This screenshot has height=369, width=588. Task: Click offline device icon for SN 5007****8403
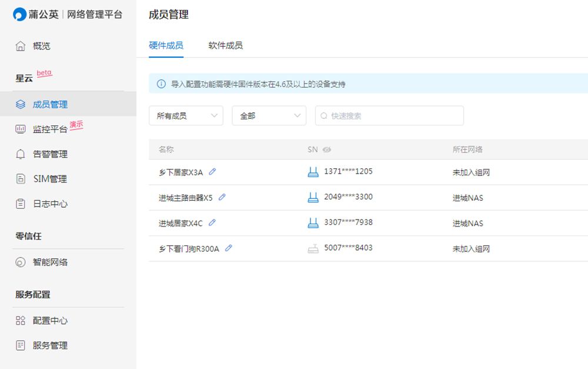(313, 248)
